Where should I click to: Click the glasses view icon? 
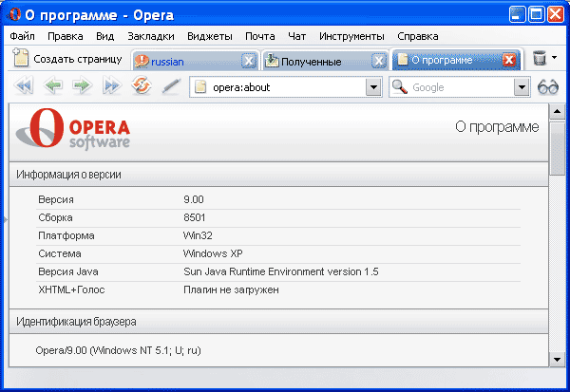pyautogui.click(x=548, y=87)
